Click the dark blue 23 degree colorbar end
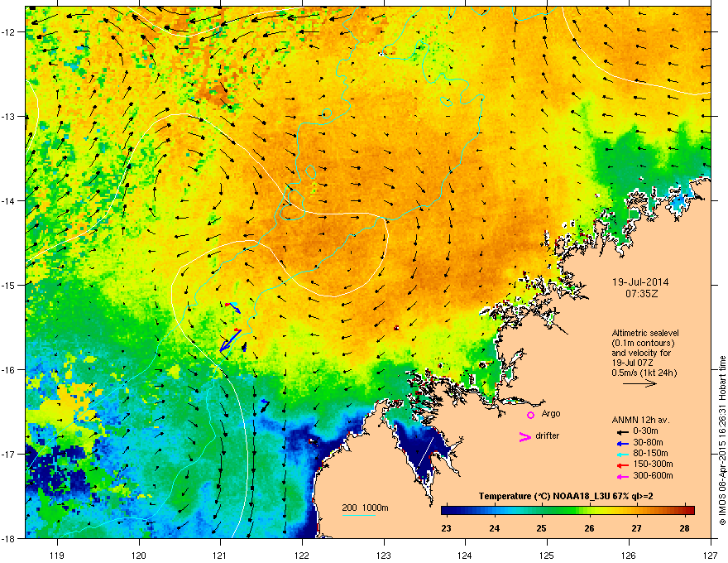The image size is (728, 563). click(x=446, y=510)
